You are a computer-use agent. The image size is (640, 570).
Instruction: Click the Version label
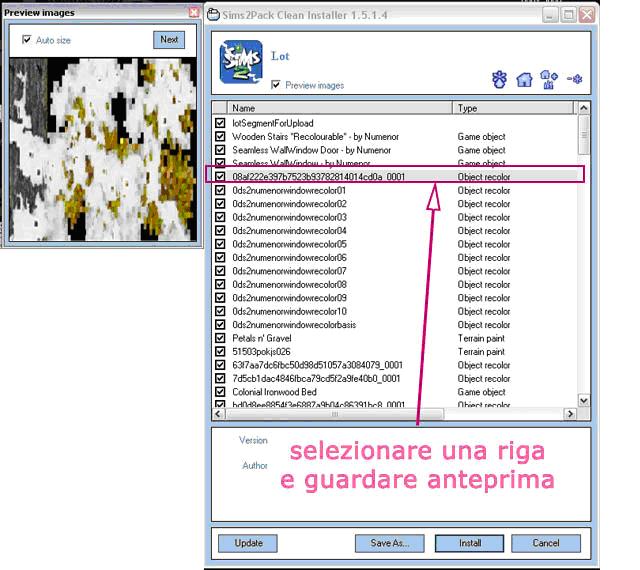pos(253,440)
